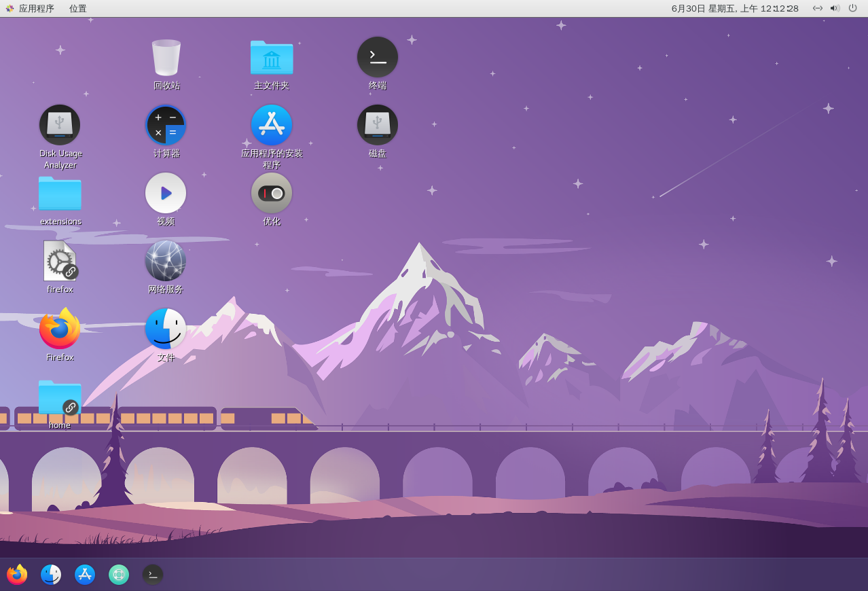Open file manager from the dock

click(x=51, y=575)
